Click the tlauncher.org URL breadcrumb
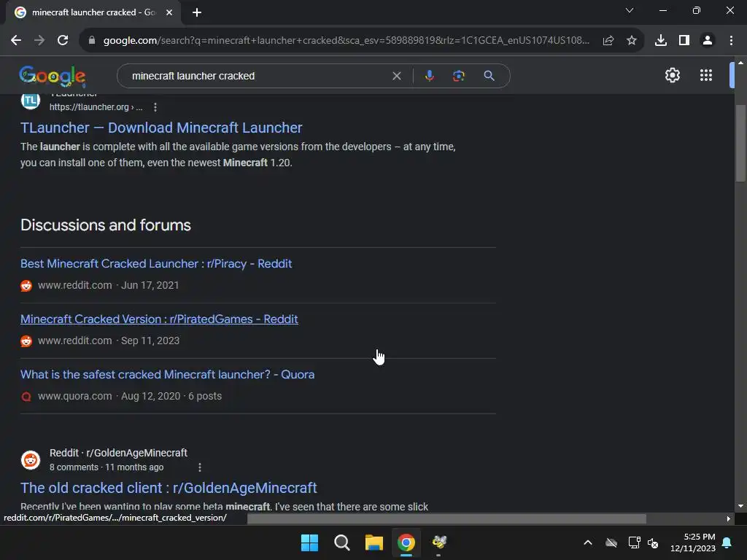This screenshot has height=560, width=747. coord(96,107)
